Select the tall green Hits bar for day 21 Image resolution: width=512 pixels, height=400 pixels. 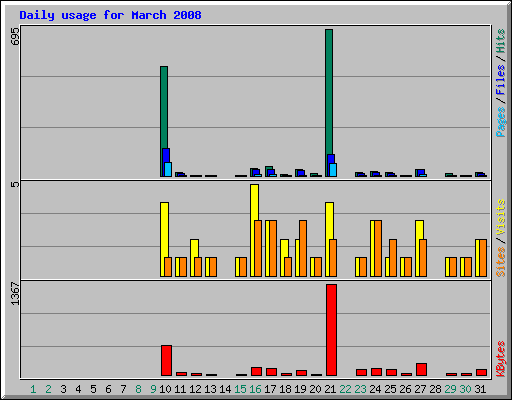coord(329,92)
